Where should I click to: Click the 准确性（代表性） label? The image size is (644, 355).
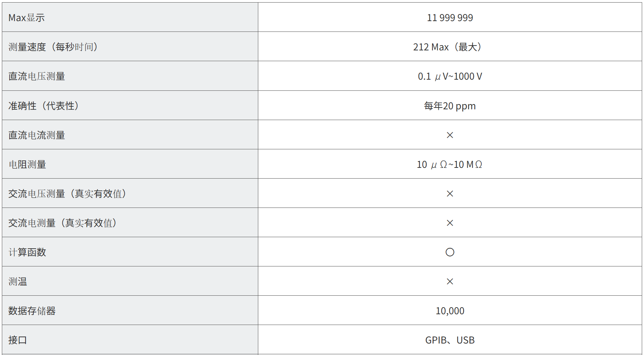coord(44,106)
